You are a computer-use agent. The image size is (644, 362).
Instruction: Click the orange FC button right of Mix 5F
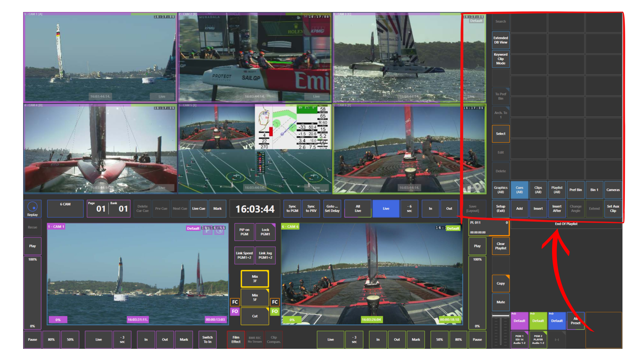[275, 302]
